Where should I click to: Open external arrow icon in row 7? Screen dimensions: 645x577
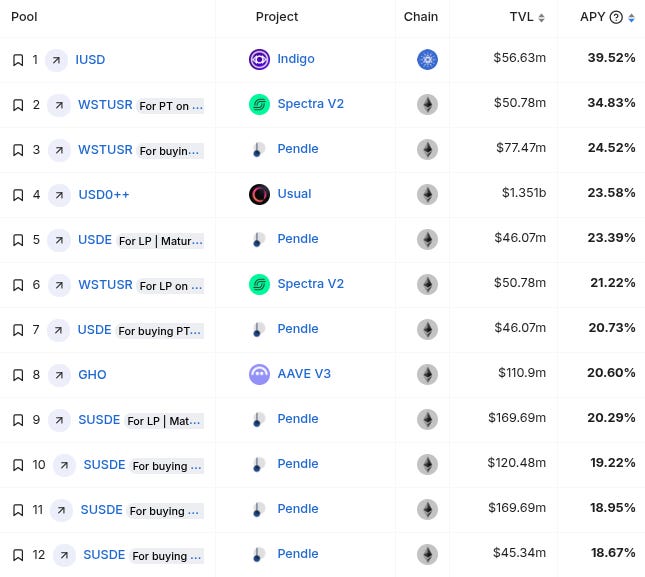58,330
